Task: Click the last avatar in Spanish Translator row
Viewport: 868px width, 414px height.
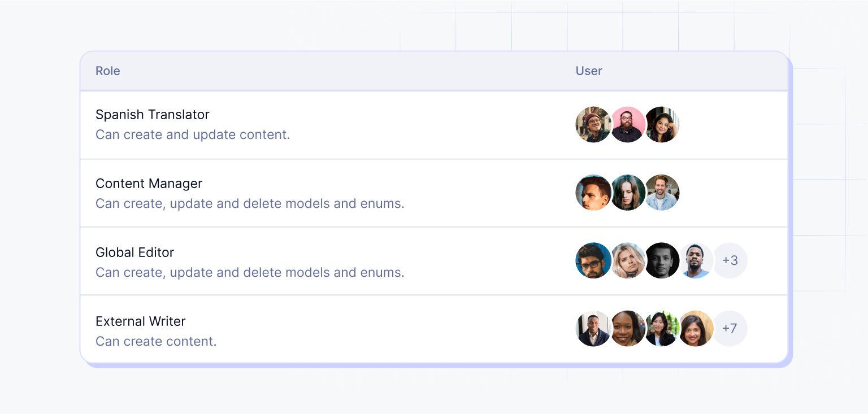Action: click(662, 125)
